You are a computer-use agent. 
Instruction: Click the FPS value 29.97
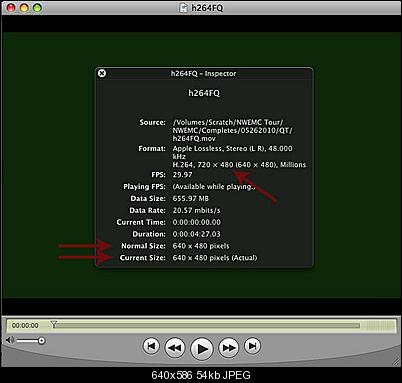[182, 175]
